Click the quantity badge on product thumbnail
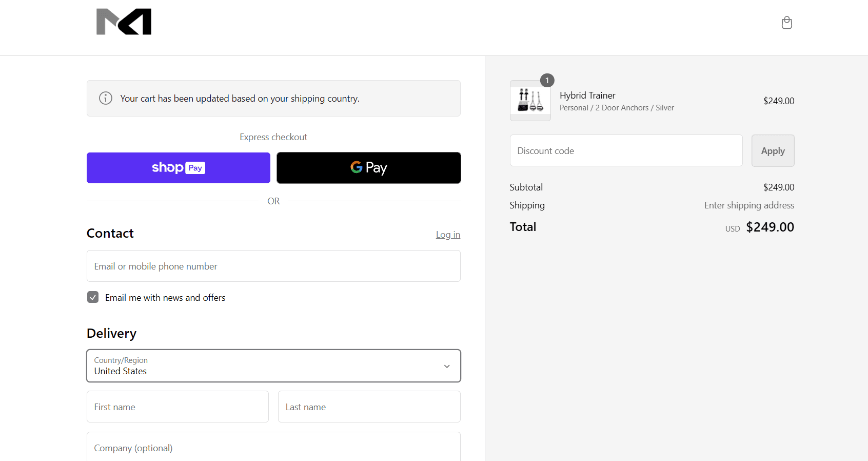 coord(547,80)
